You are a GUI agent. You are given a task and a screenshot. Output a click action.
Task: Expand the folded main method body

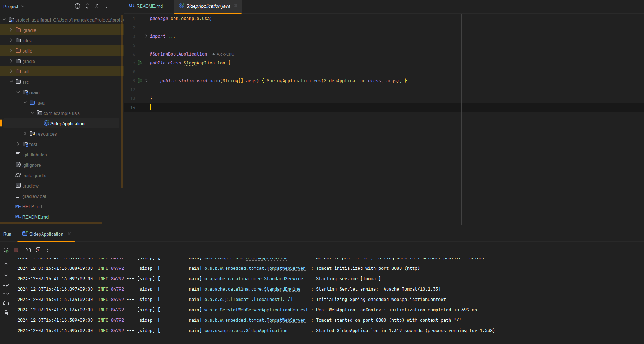click(x=147, y=80)
